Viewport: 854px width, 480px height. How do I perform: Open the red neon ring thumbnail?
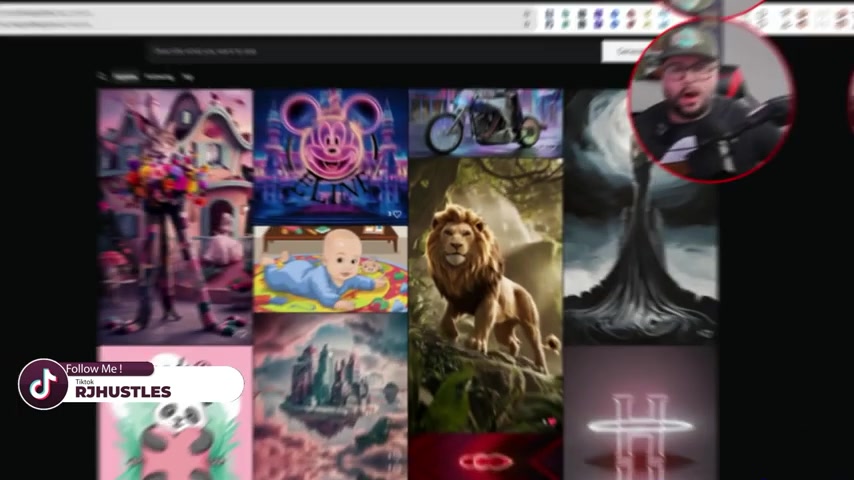click(485, 457)
